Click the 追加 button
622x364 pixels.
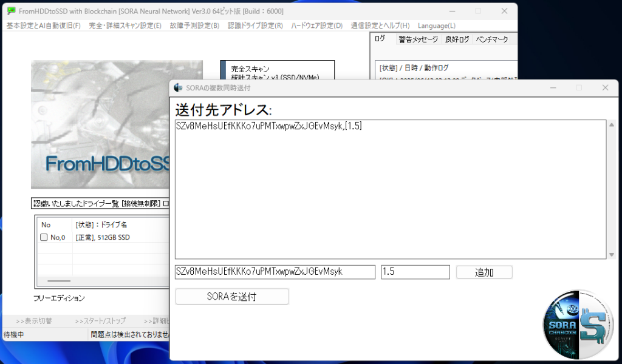(484, 272)
